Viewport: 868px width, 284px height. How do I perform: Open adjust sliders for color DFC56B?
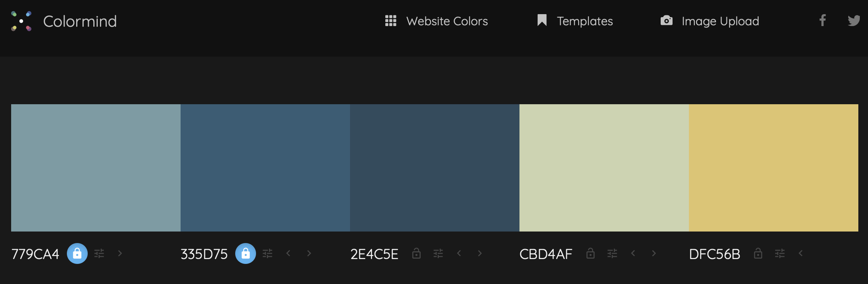(780, 253)
